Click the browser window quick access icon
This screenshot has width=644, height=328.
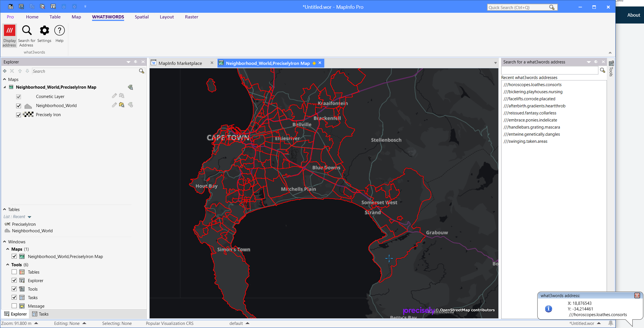pos(53,7)
